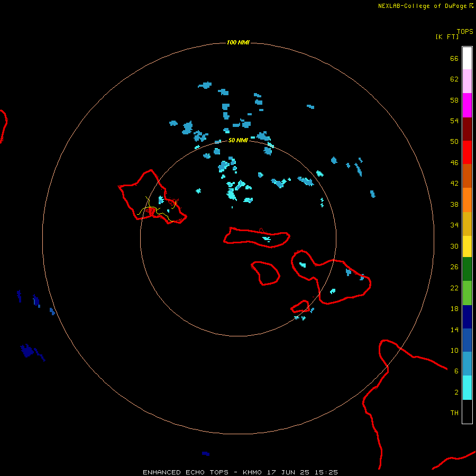Click the '50' legend value
This screenshot has width=476, height=476.
point(454,142)
